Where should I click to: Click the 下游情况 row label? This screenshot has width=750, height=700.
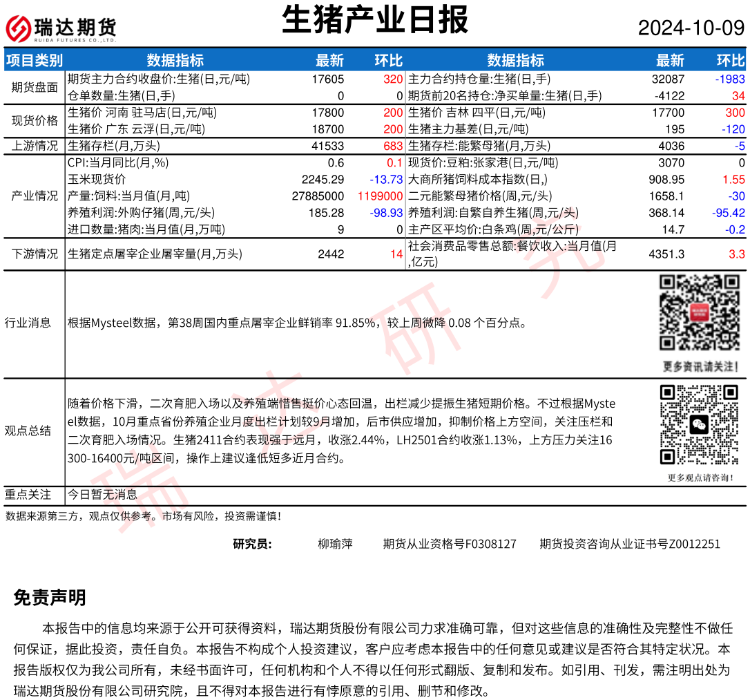coord(35,254)
